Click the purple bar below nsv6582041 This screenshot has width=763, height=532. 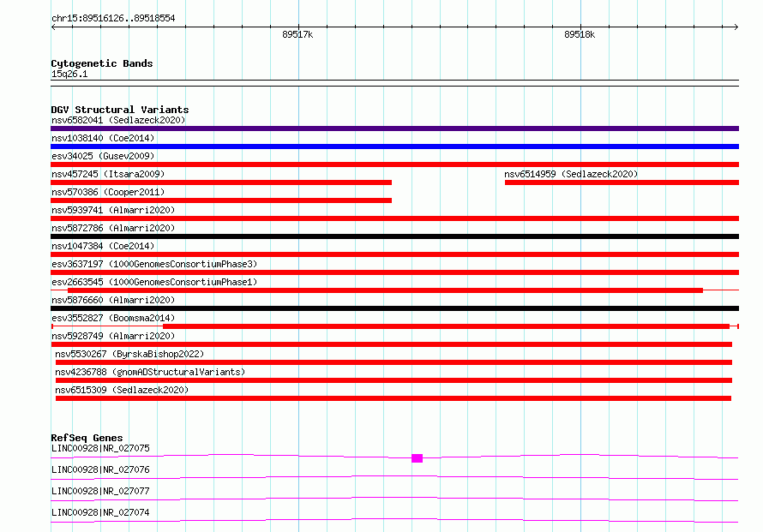click(394, 129)
